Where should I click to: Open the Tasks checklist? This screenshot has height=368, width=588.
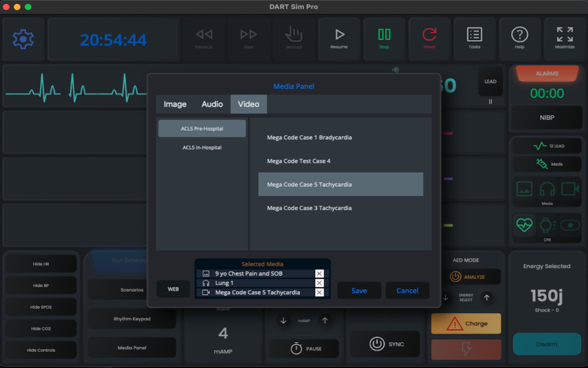[x=474, y=39]
